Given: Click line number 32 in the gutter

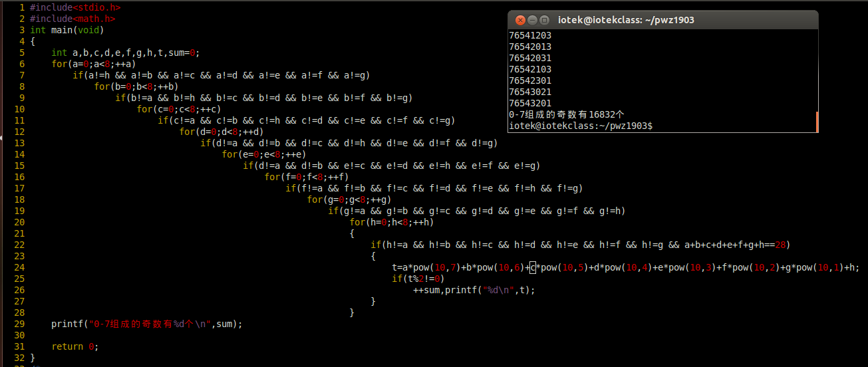Looking at the screenshot, I should tap(19, 358).
